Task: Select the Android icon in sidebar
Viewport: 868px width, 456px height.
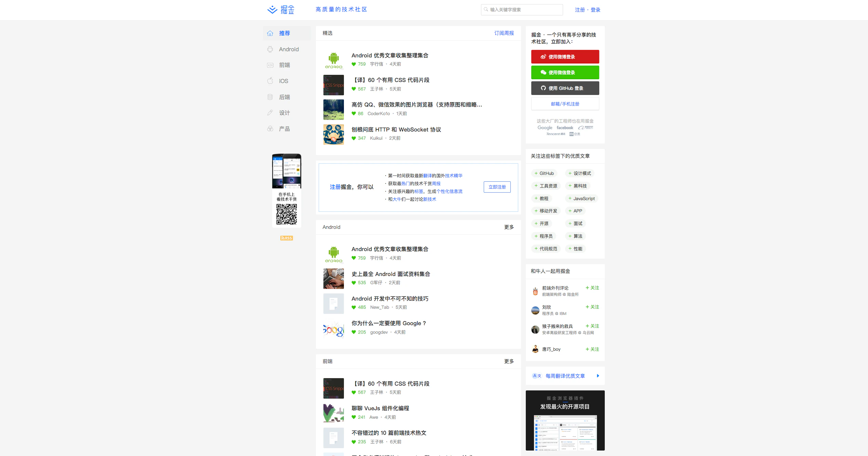Action: tap(270, 49)
